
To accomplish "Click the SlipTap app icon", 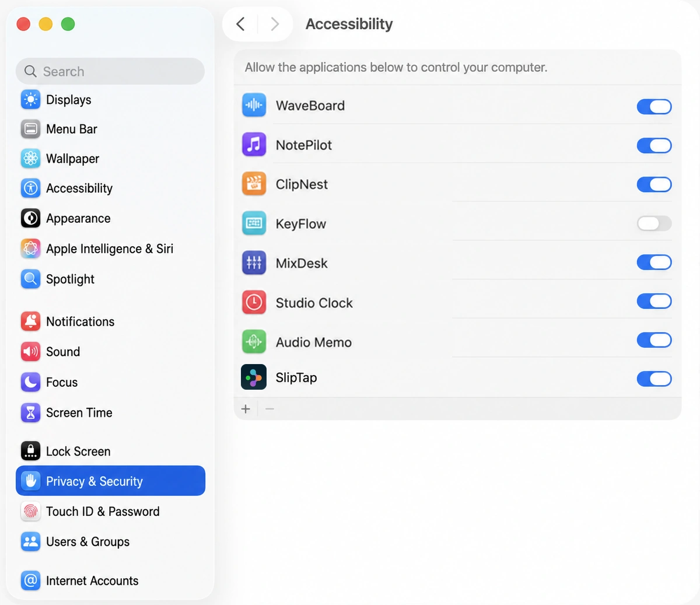I will pos(254,377).
